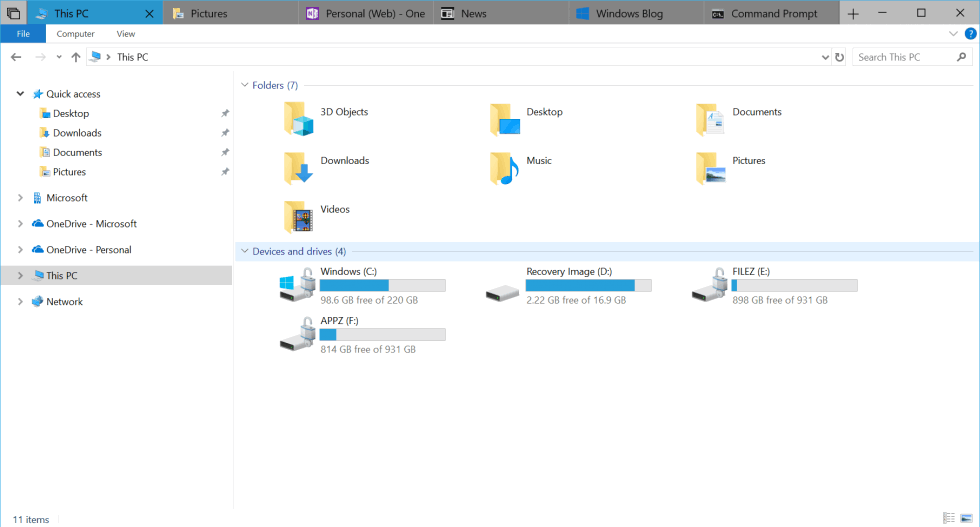Viewport: 980px width, 527px height.
Task: Click the Recovery Image (D:) usage bar
Action: 588,285
